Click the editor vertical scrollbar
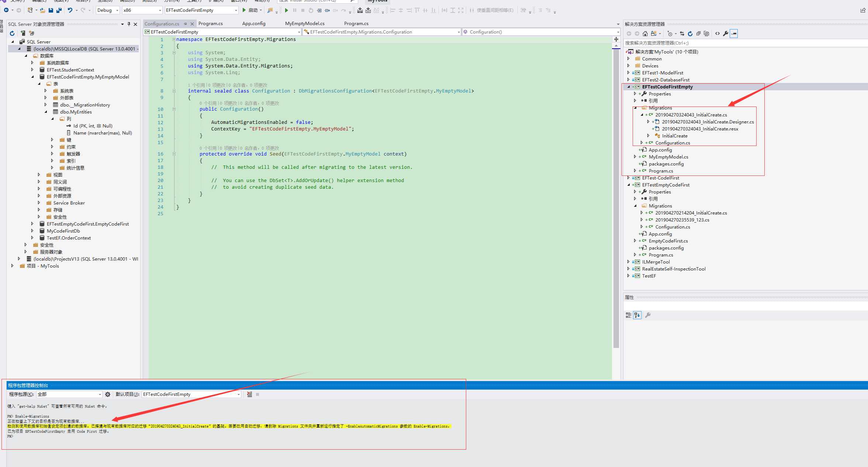The image size is (868, 467). click(616, 199)
